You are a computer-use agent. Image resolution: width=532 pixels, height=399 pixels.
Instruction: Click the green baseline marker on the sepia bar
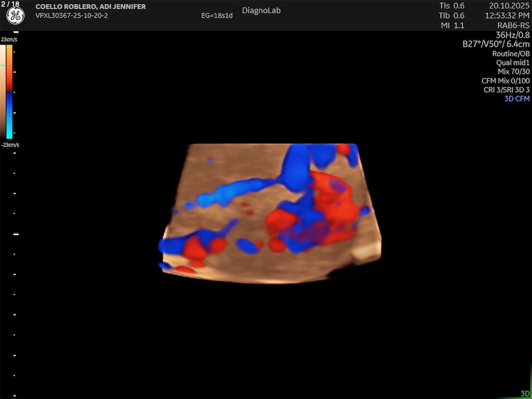(2, 65)
